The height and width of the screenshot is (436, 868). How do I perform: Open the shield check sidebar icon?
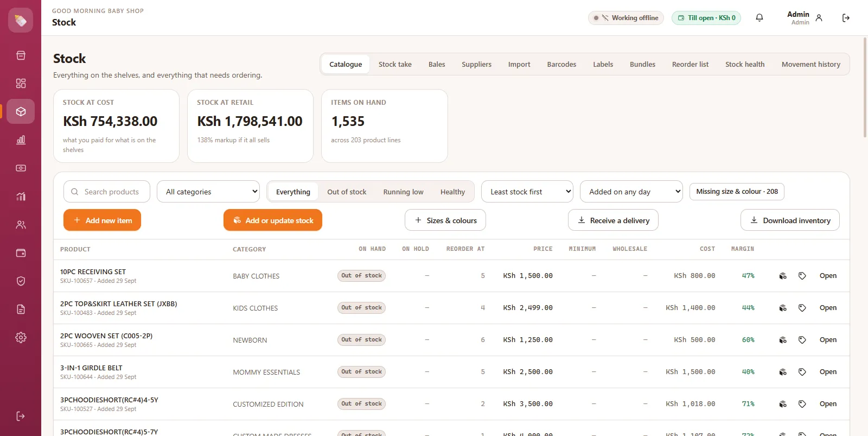tap(21, 281)
